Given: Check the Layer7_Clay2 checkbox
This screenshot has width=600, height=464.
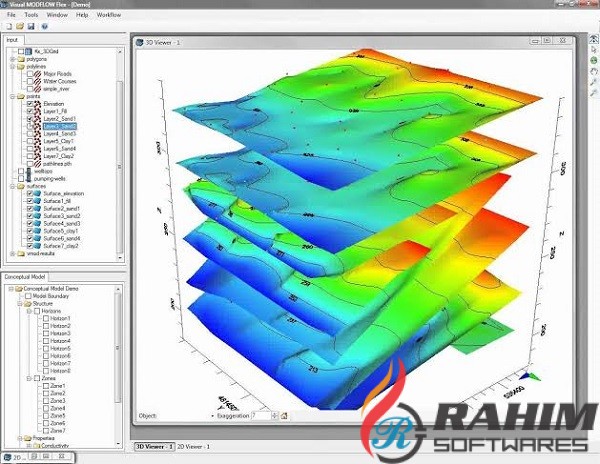Looking at the screenshot, I should [x=30, y=156].
